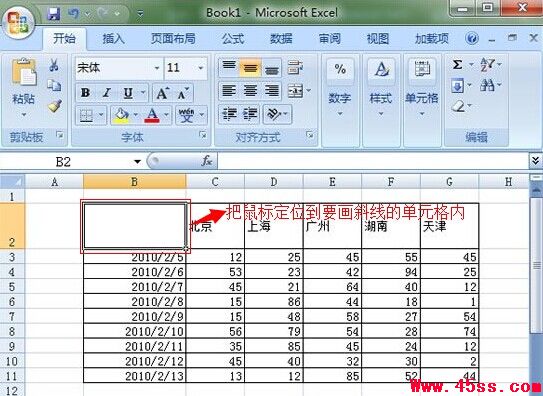Click the Find binoculars icon
Viewport: 543px width, 396px height.
click(x=487, y=85)
